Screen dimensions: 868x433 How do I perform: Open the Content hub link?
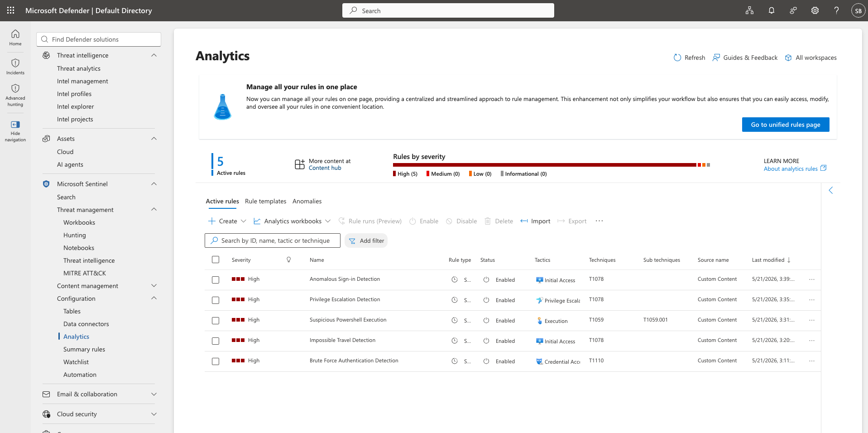325,168
